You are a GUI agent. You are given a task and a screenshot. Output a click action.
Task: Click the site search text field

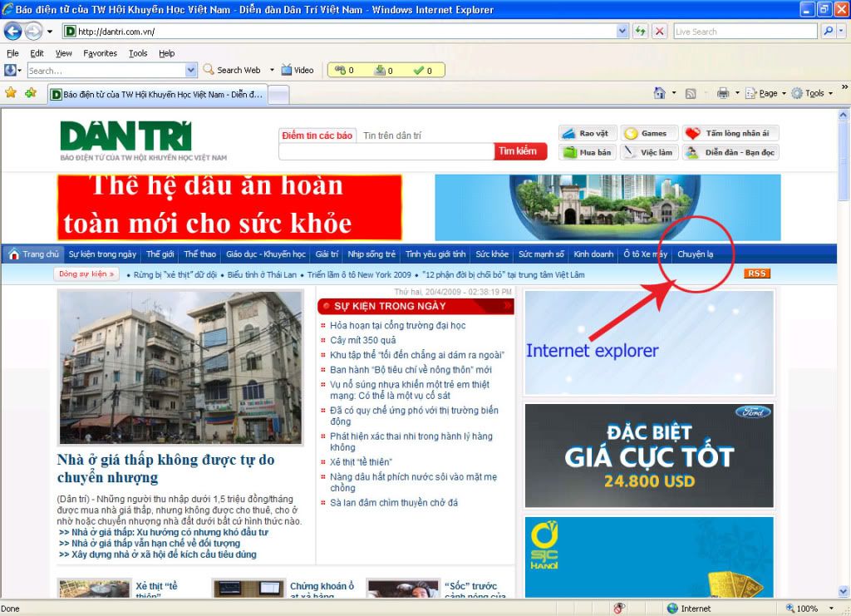(386, 152)
